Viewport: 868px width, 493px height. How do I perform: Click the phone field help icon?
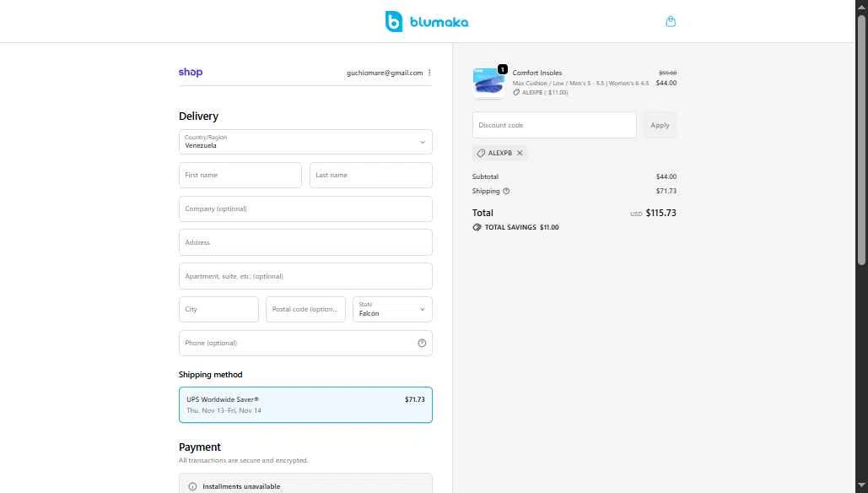[422, 343]
